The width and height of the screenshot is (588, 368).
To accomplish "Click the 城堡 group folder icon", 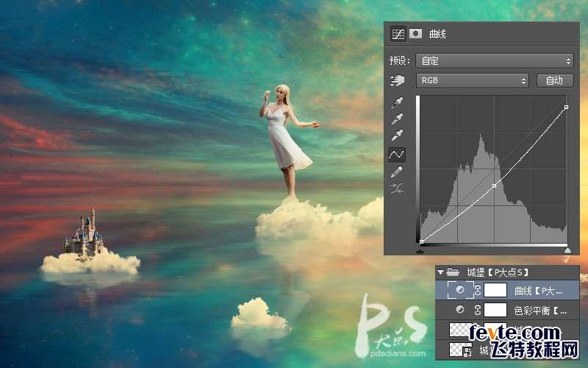I will (453, 272).
